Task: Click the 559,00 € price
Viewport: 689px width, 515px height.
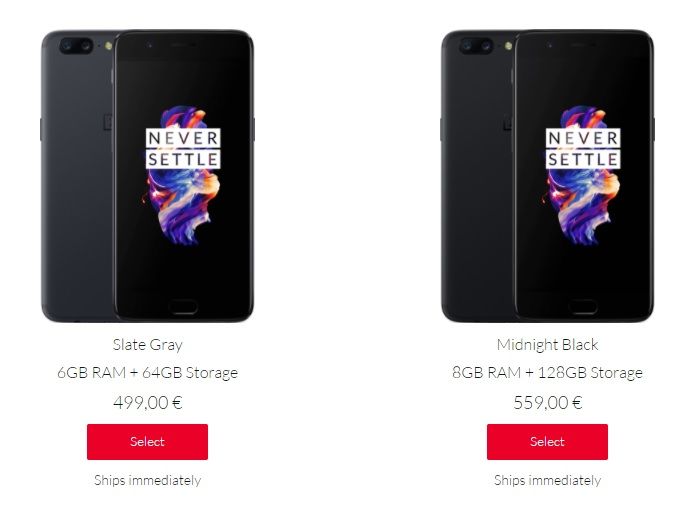Action: pos(548,403)
